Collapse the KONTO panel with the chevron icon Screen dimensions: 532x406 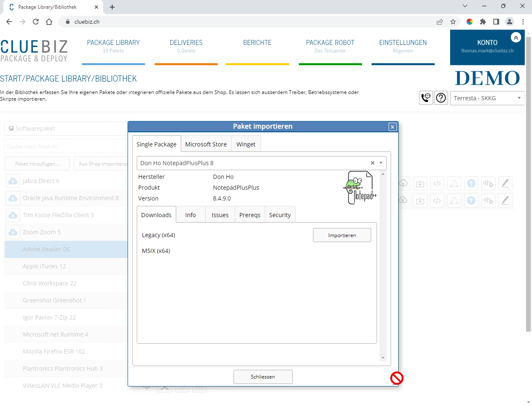click(x=516, y=37)
